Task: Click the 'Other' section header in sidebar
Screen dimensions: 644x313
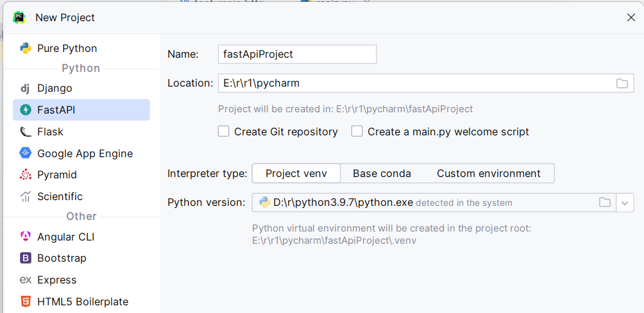Action: coord(81,216)
